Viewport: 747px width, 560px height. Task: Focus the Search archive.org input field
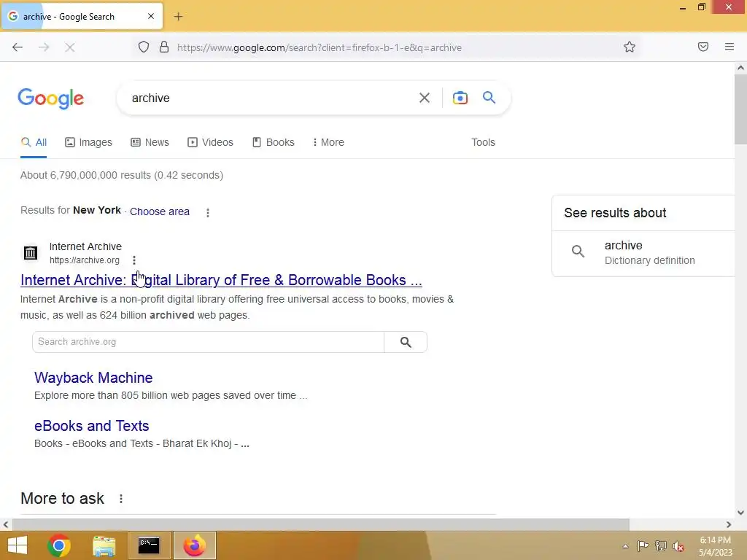[208, 342]
